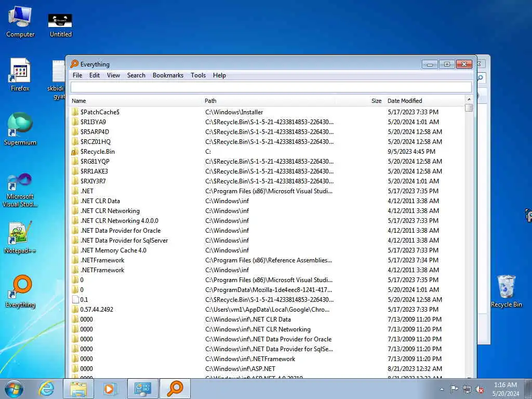Viewport: 532px width, 399px height.
Task: Launch the Firefox desktop shortcut
Action: (x=20, y=75)
